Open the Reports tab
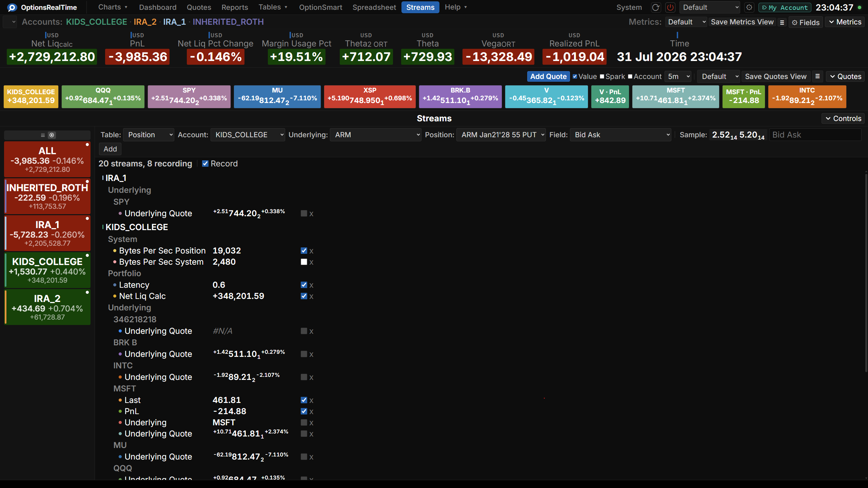Image resolution: width=868 pixels, height=488 pixels. [235, 7]
